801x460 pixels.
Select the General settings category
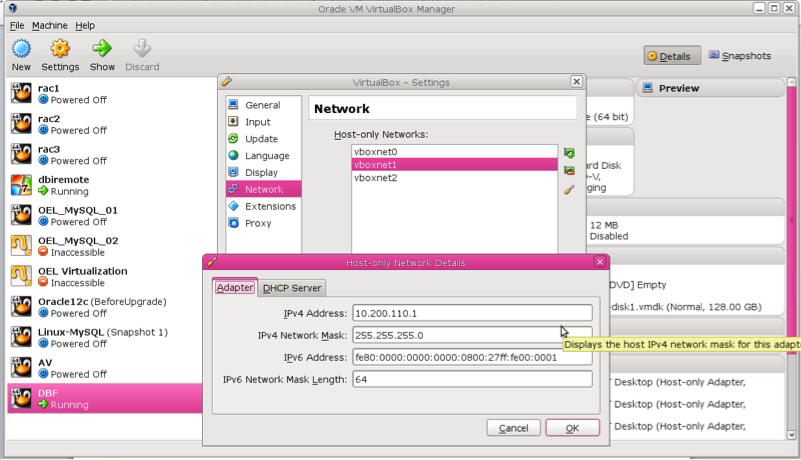(x=262, y=105)
